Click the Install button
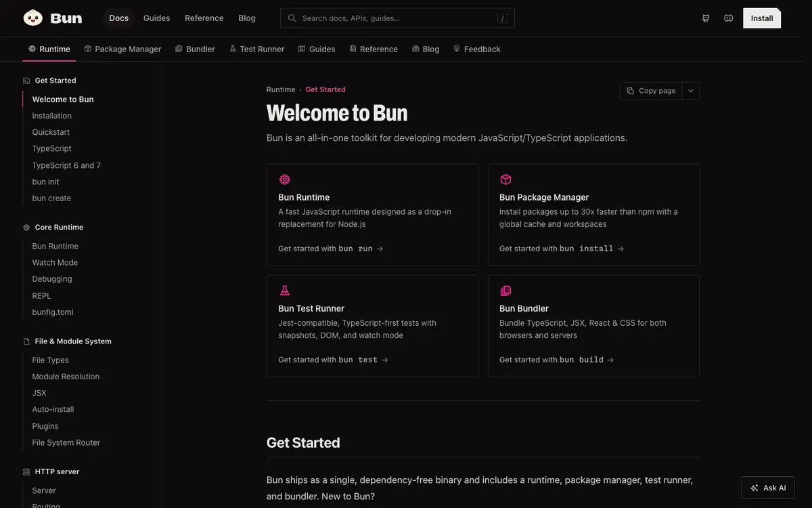 coord(762,18)
